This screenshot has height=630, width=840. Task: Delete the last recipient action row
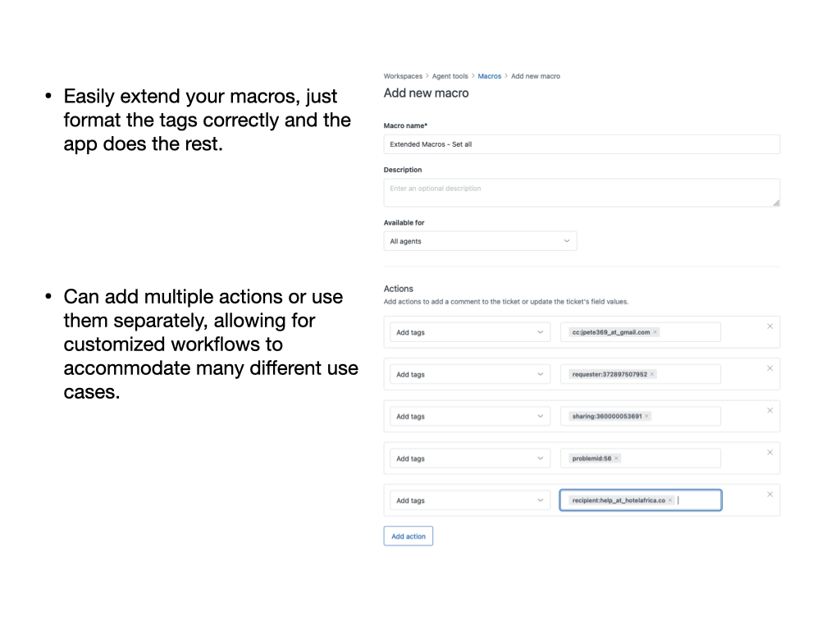point(769,494)
